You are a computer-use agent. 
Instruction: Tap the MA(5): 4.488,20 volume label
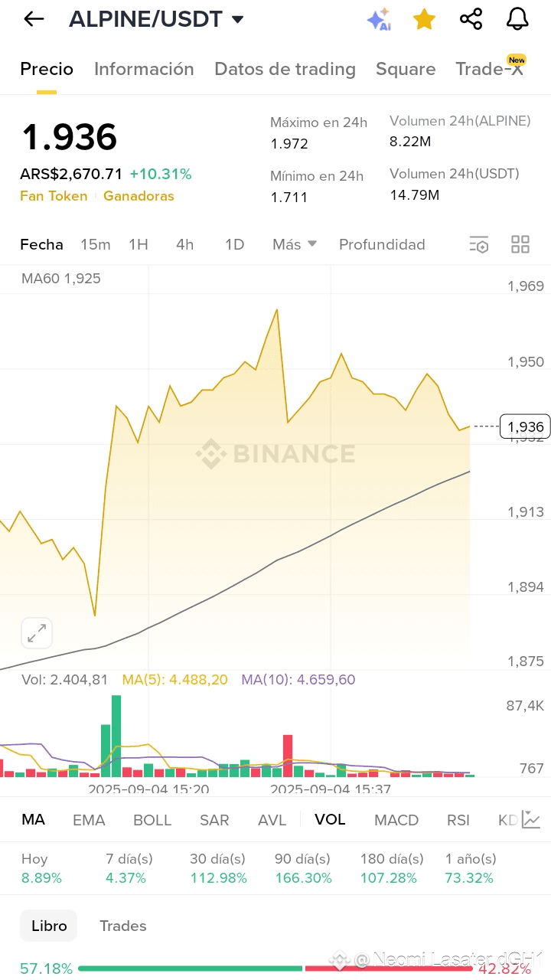[x=175, y=680]
